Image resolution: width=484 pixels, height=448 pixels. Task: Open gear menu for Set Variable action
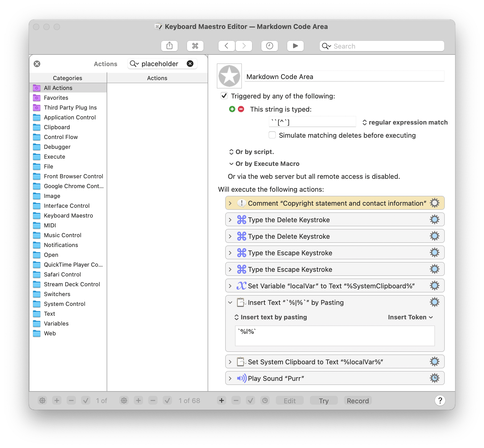pyautogui.click(x=435, y=286)
